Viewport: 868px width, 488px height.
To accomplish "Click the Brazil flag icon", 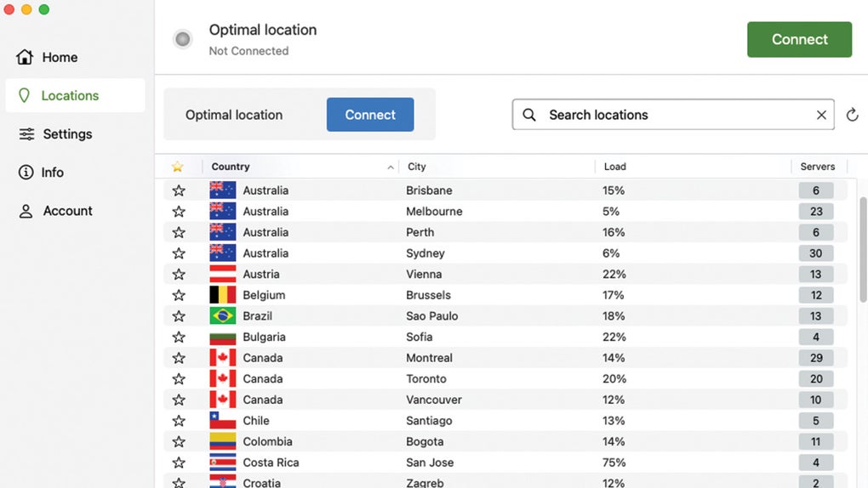I will (x=223, y=316).
